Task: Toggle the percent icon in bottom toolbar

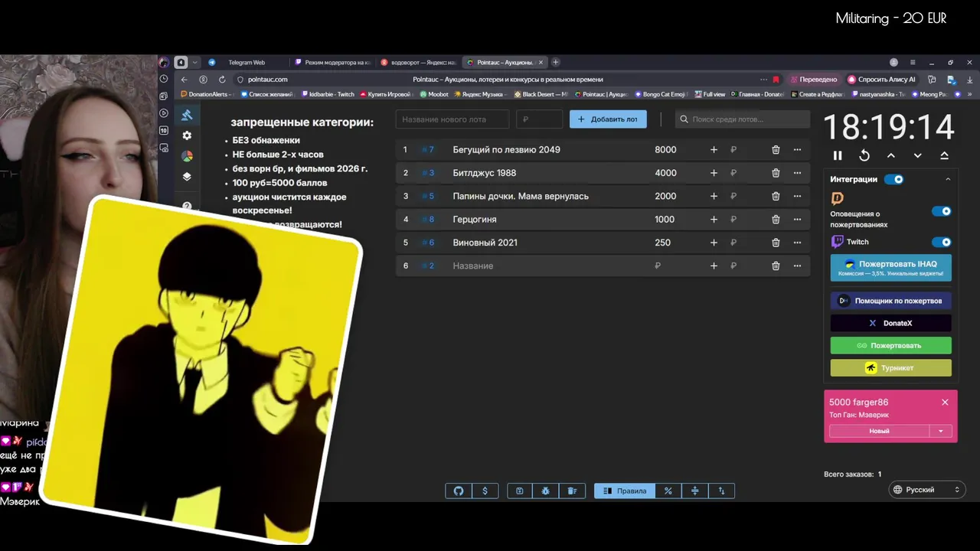Action: click(668, 491)
